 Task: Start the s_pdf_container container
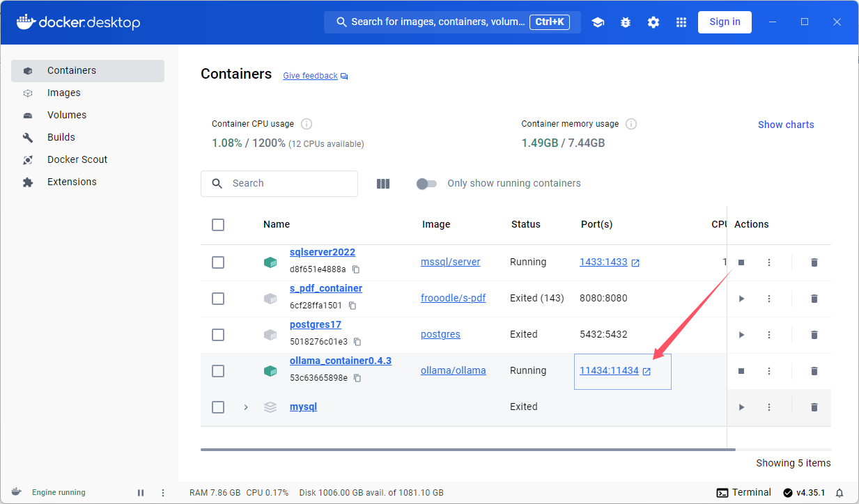[741, 299]
